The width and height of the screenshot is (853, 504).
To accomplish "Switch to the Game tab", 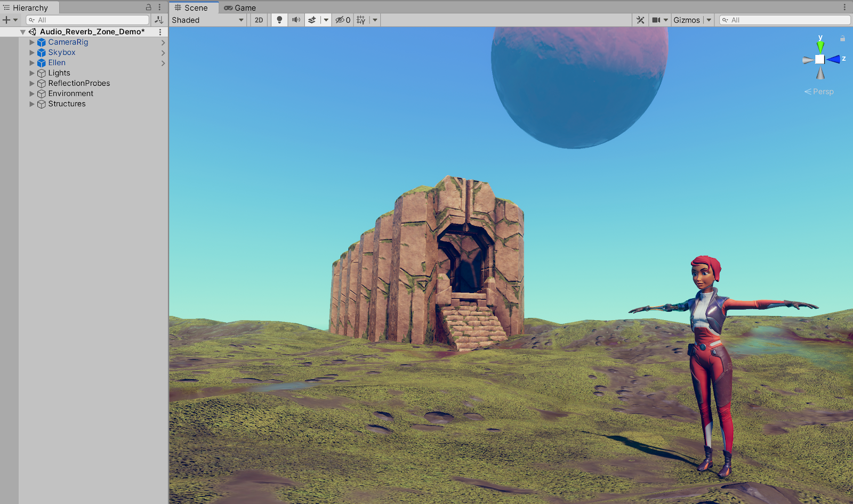I will click(x=240, y=8).
